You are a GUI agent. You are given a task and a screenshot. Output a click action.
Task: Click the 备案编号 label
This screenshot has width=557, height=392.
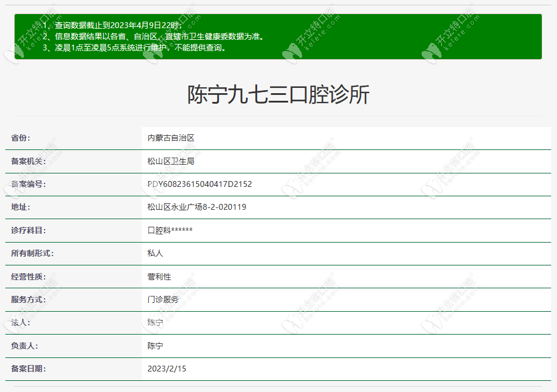pyautogui.click(x=29, y=184)
